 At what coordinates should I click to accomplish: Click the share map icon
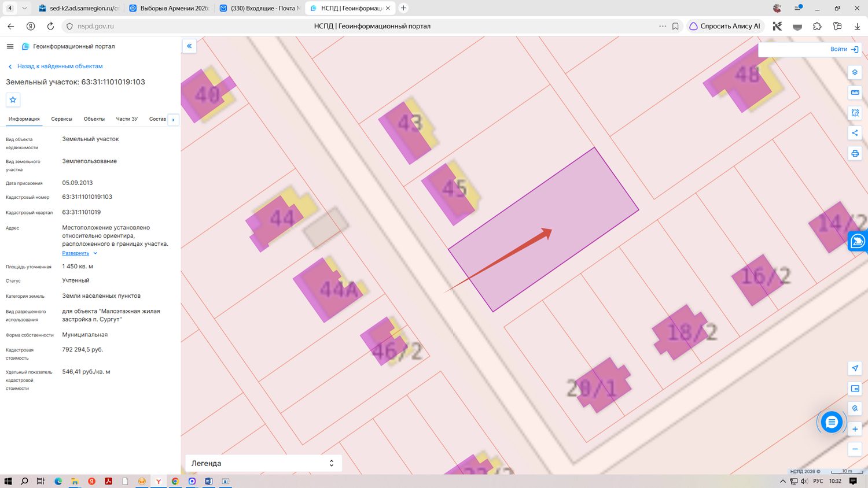coord(855,133)
